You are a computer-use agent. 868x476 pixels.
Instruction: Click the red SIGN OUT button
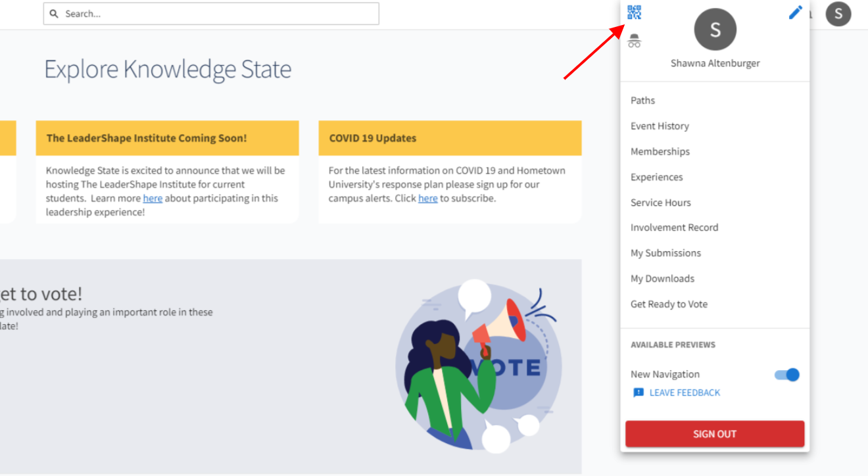coord(715,434)
